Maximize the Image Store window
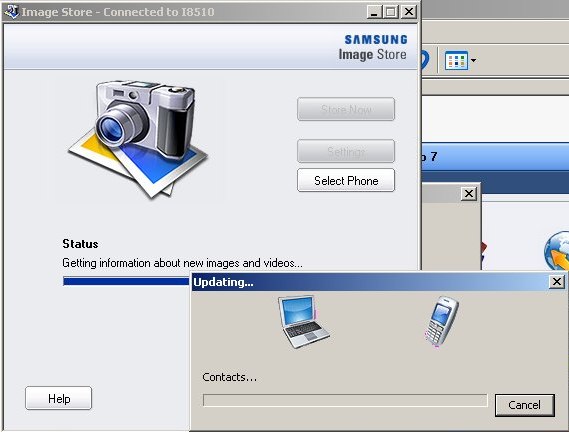This screenshot has width=569, height=432. tap(391, 12)
